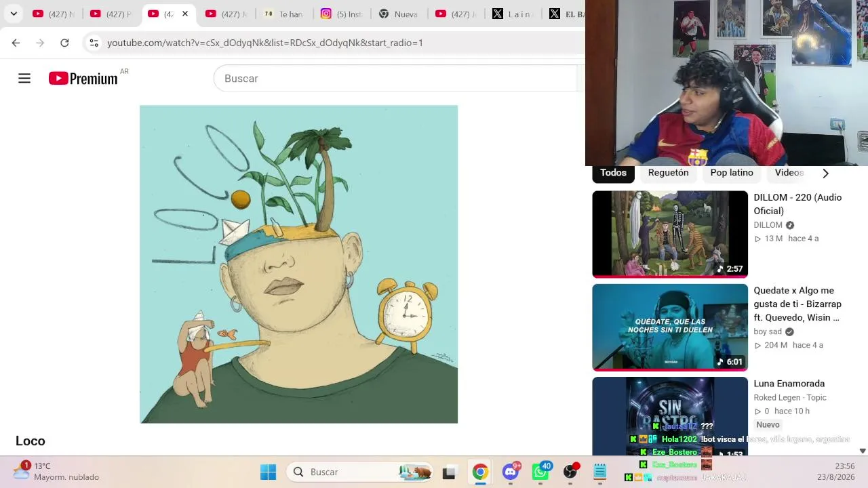868x488 pixels.
Task: Open the blue notepad app on taskbar
Action: point(600,472)
